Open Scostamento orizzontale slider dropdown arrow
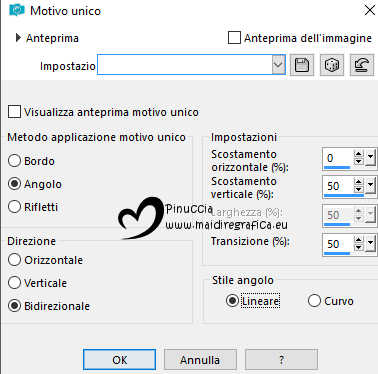This screenshot has height=374, width=378. (x=371, y=157)
